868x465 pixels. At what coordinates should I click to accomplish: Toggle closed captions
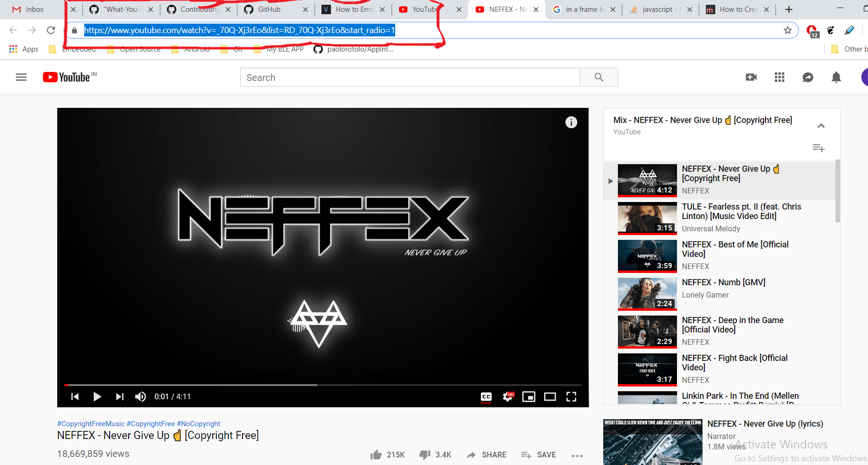pos(486,396)
